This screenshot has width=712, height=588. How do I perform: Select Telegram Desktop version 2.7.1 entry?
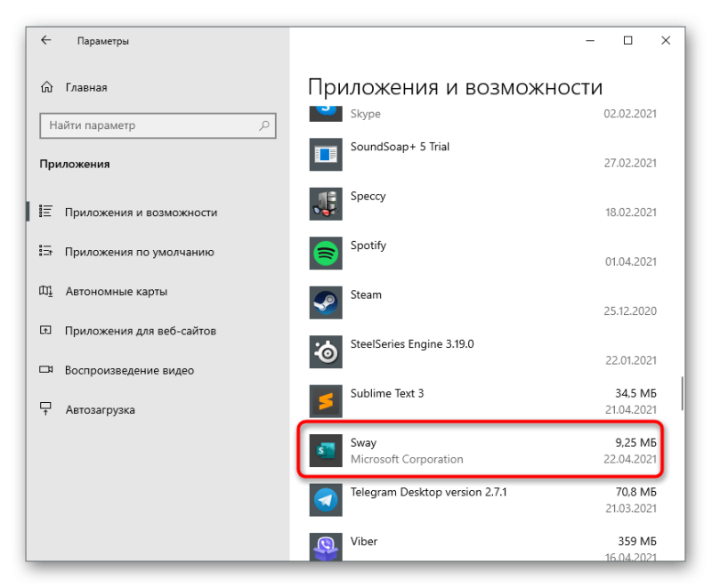point(429,492)
